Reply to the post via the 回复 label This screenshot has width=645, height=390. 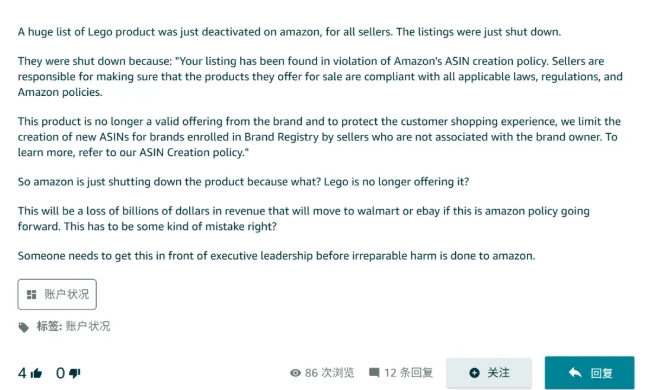[x=602, y=373]
